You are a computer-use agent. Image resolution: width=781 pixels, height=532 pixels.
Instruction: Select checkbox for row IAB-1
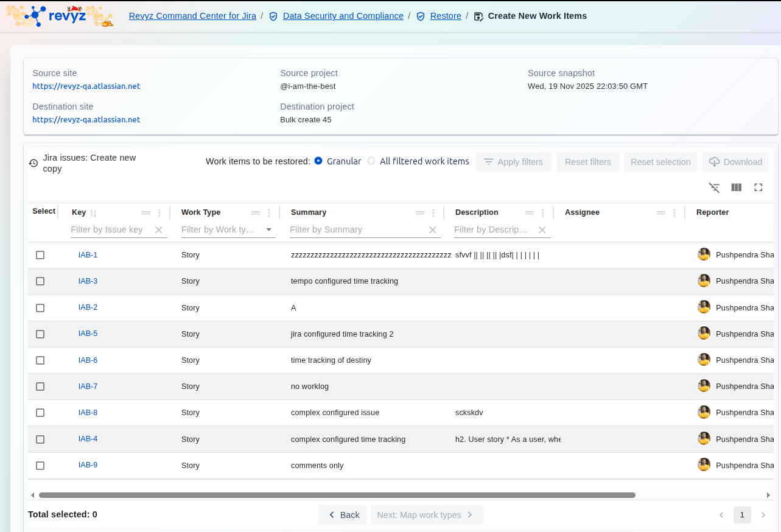tap(40, 255)
